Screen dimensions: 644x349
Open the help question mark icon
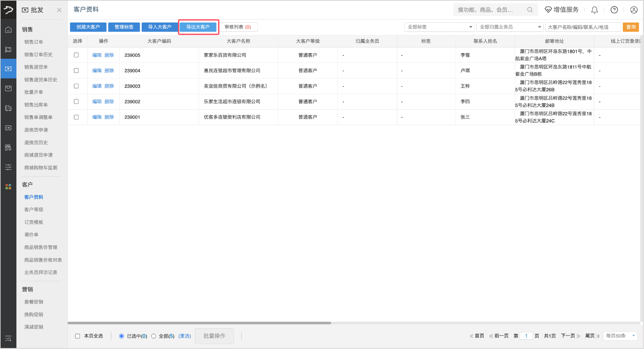614,10
